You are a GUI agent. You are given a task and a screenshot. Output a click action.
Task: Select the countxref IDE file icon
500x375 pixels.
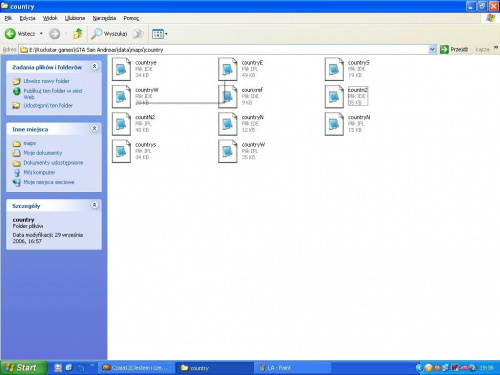coord(228,96)
